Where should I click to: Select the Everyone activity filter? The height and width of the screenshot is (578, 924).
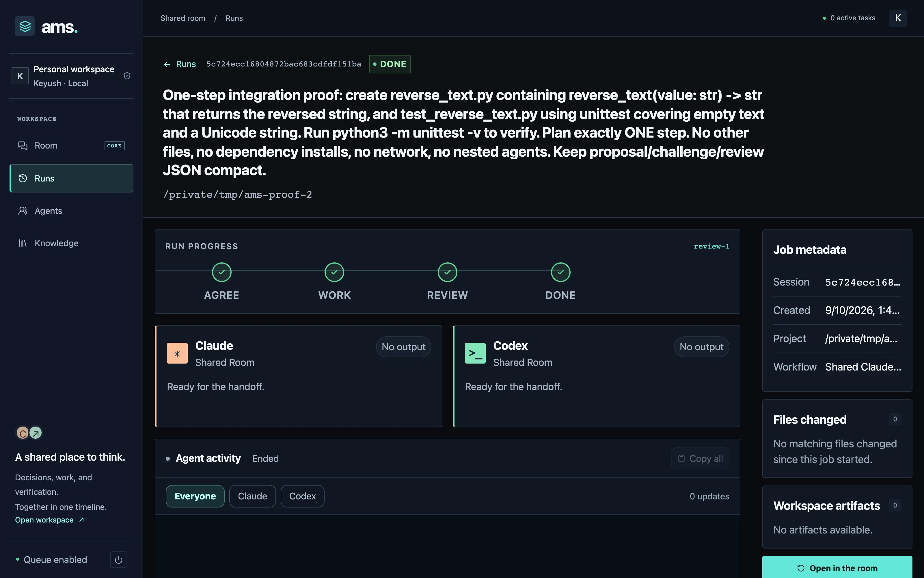[x=195, y=496]
